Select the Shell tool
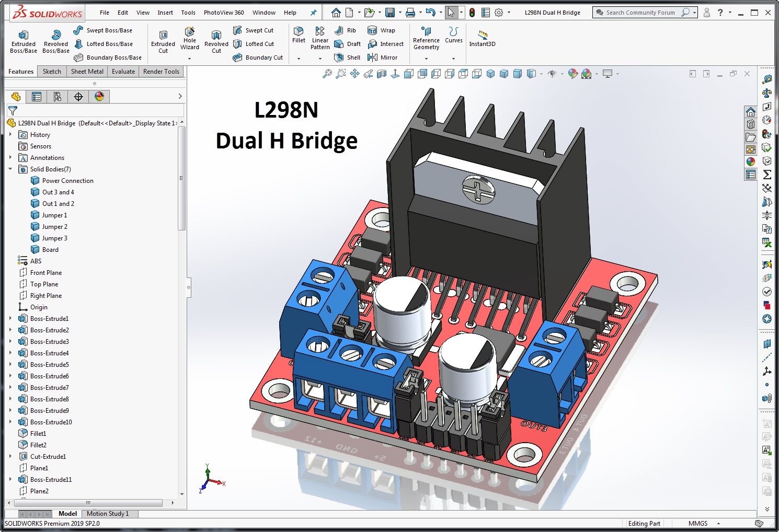This screenshot has width=779, height=532. (x=348, y=57)
